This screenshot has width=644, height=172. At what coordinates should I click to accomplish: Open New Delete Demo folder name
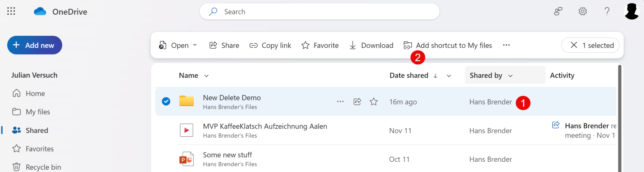click(232, 98)
